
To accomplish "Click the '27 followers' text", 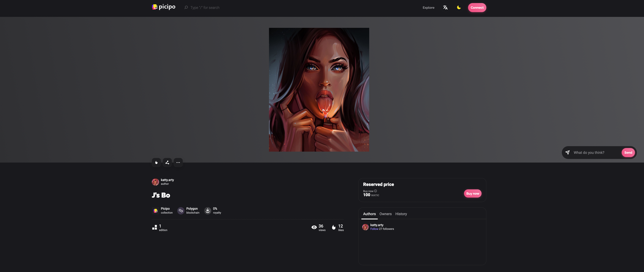I will [386, 229].
